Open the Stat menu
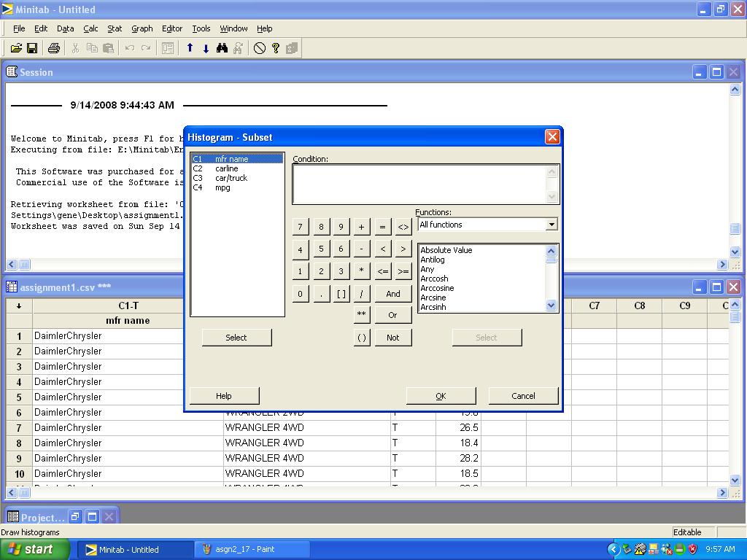This screenshot has width=747, height=560. 115,28
